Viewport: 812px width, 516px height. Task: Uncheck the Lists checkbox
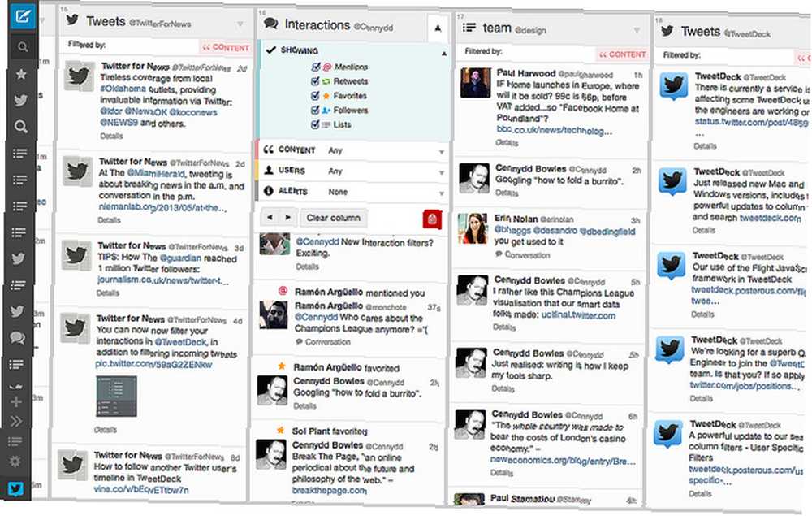pos(315,125)
